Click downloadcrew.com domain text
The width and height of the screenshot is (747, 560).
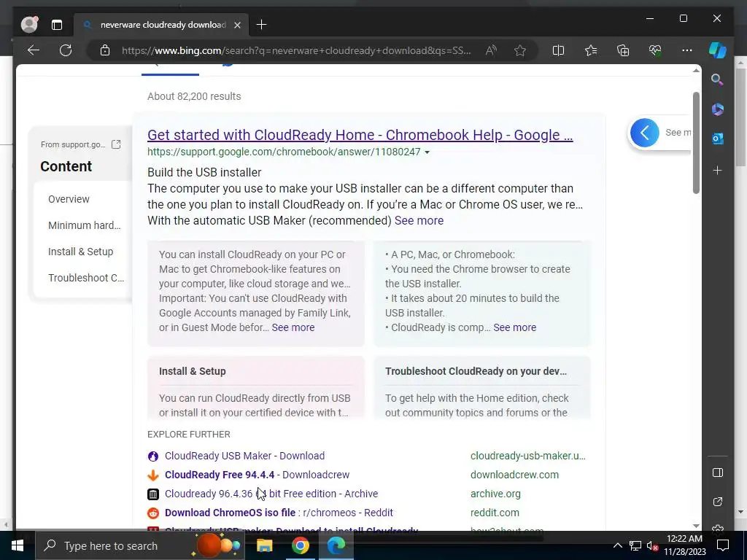click(514, 475)
